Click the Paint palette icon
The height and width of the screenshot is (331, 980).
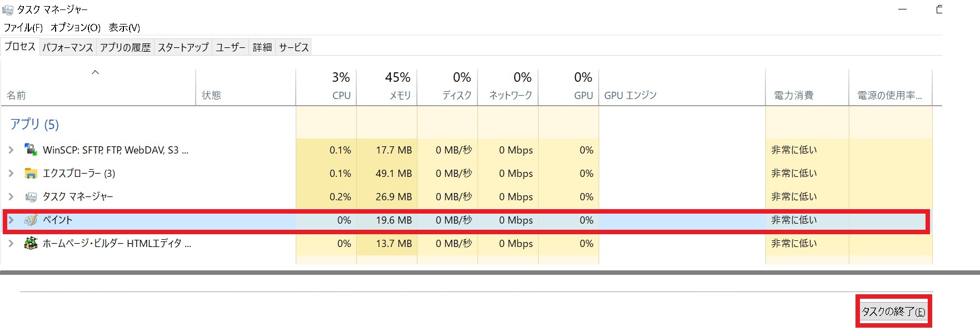point(31,220)
